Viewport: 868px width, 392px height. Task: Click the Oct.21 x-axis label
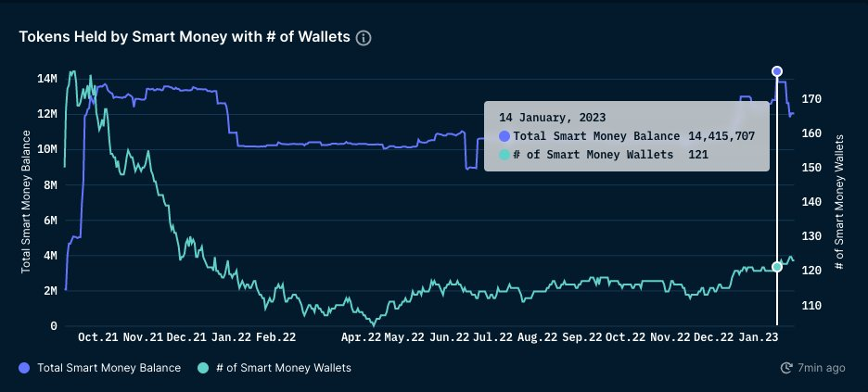(97, 337)
